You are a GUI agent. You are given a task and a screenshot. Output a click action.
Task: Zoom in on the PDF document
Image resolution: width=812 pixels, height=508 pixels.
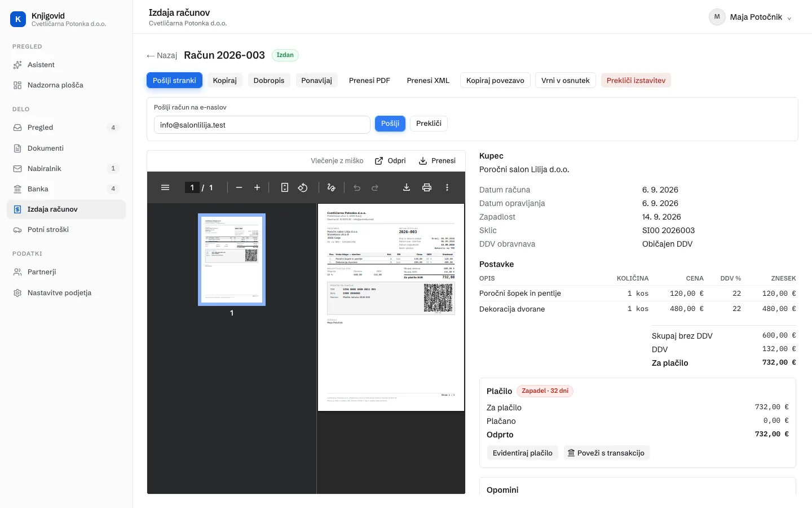257,187
